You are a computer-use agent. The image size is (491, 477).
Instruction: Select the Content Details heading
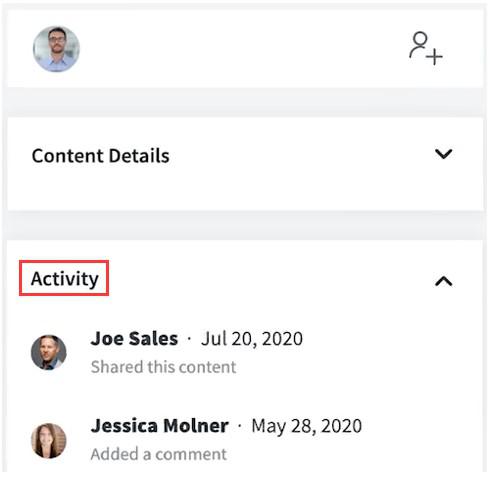101,156
